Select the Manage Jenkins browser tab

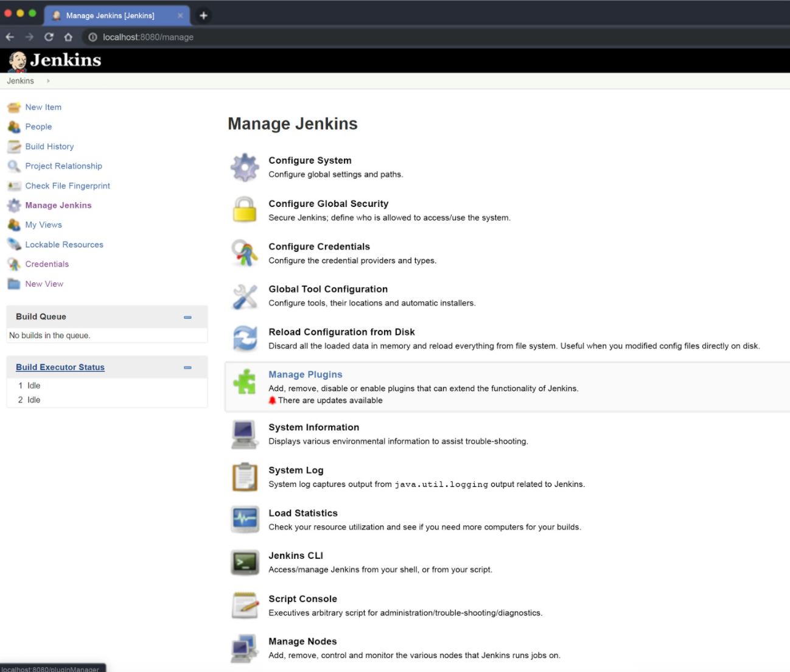pyautogui.click(x=117, y=16)
